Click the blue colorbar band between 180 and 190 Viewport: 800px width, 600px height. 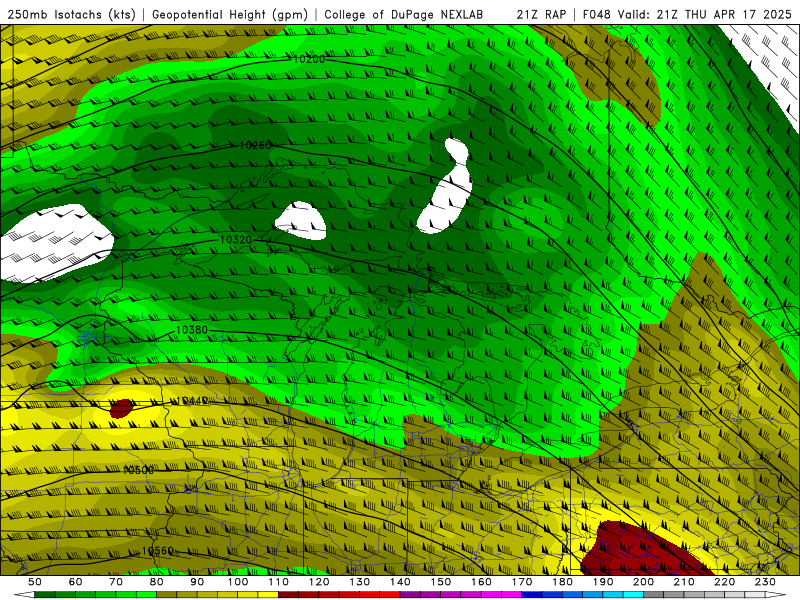pos(583,595)
